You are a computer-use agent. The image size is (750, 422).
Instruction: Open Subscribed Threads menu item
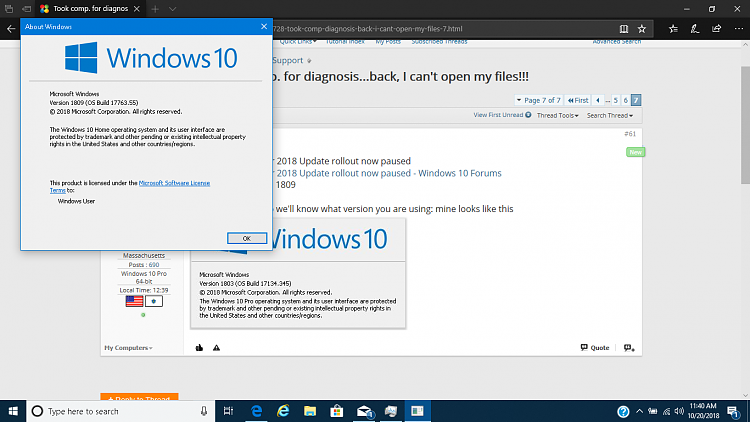439,42
